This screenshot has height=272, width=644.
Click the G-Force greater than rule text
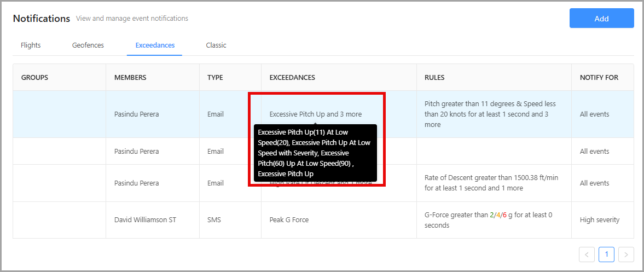(x=488, y=220)
